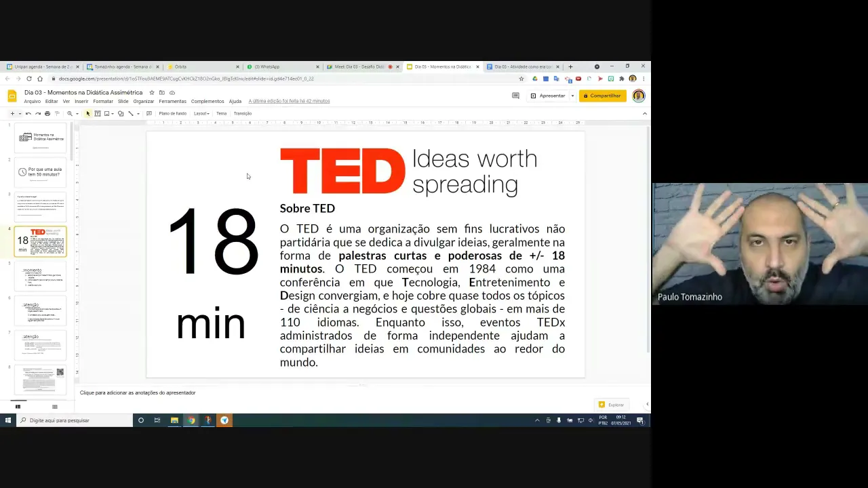Open the Ver menu
This screenshot has width=868, height=488.
pyautogui.click(x=66, y=101)
